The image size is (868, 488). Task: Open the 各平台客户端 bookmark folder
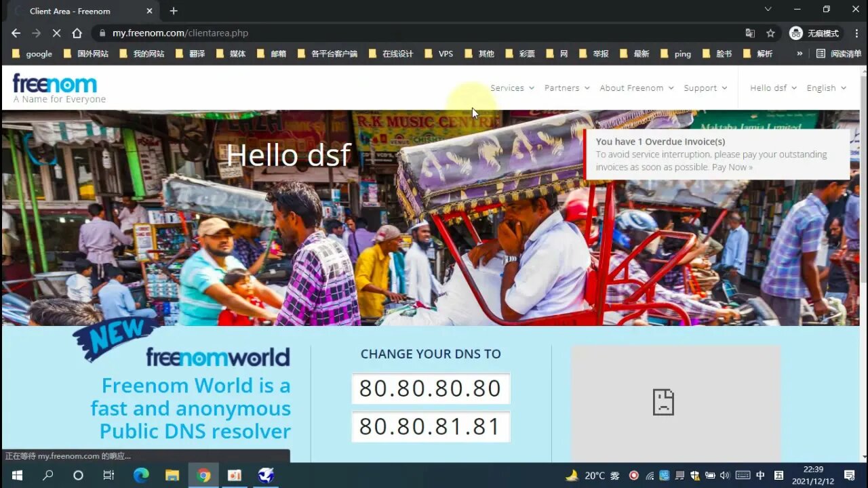327,54
